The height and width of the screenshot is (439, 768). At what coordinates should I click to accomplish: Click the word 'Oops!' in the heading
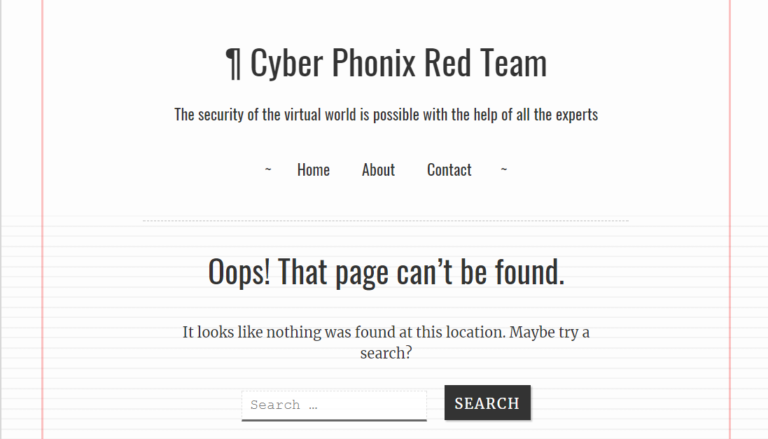pyautogui.click(x=239, y=272)
